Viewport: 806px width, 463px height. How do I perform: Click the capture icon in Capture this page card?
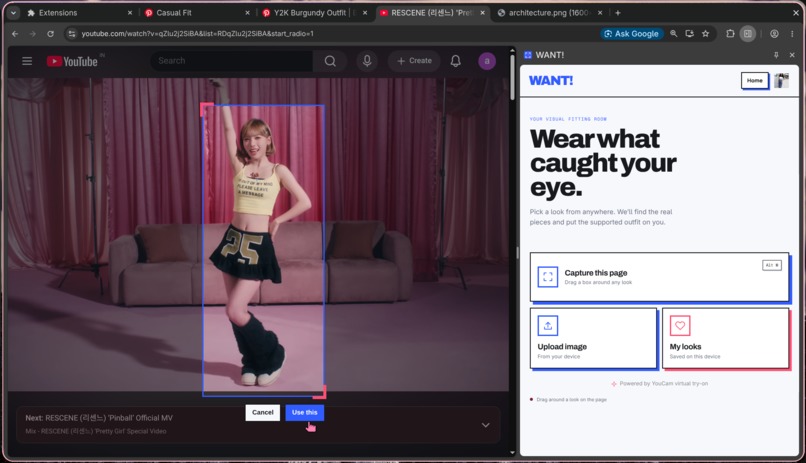[548, 277]
